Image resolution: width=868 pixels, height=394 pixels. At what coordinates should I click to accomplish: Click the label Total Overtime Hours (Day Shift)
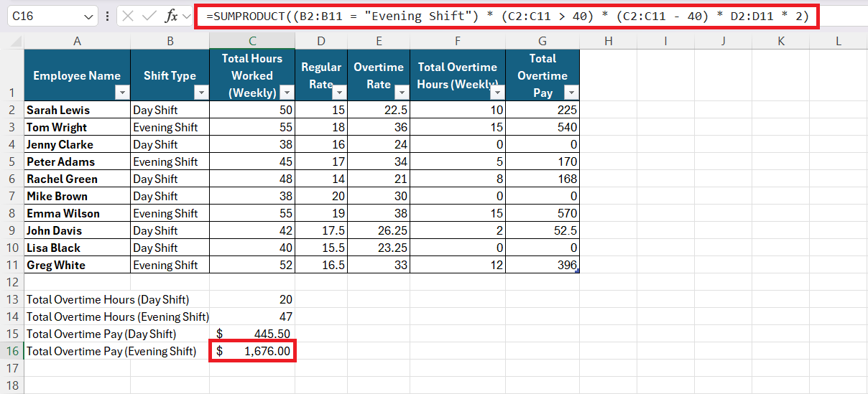click(x=108, y=299)
